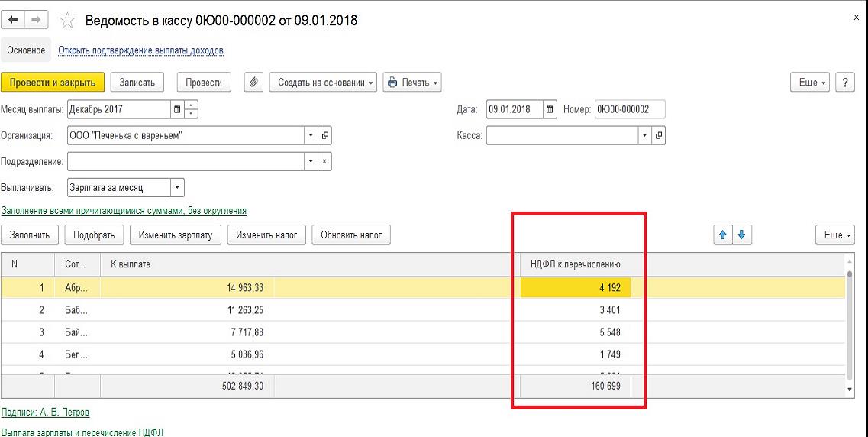Click the table vertical scrollbar thumb
The width and height of the screenshot is (868, 437).
850,325
